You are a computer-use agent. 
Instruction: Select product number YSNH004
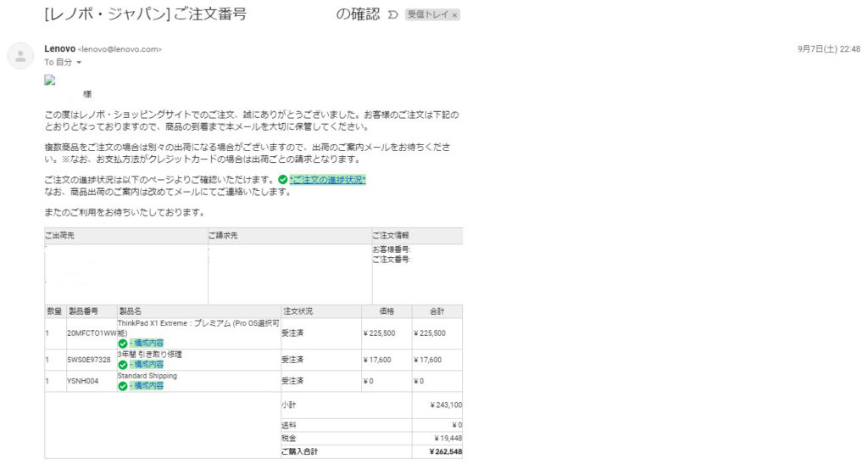(x=83, y=381)
